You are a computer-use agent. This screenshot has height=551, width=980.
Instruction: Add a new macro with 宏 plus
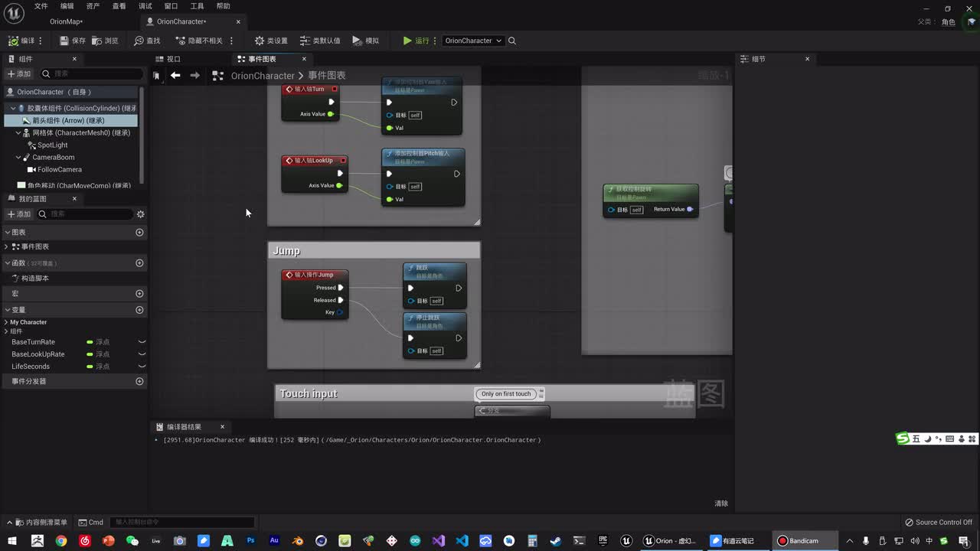(x=139, y=293)
